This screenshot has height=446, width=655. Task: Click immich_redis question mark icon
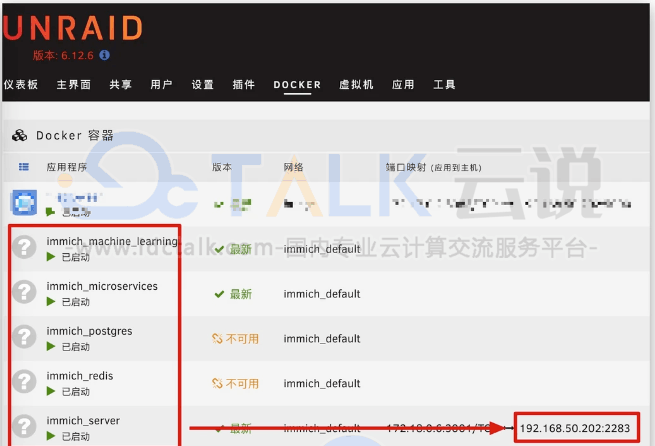point(24,381)
